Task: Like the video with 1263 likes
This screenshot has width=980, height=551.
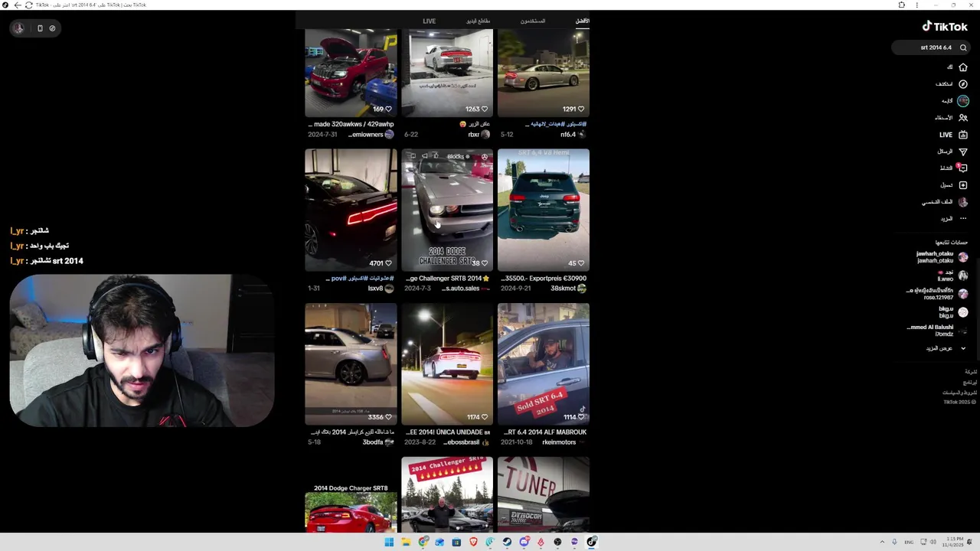Action: click(485, 109)
